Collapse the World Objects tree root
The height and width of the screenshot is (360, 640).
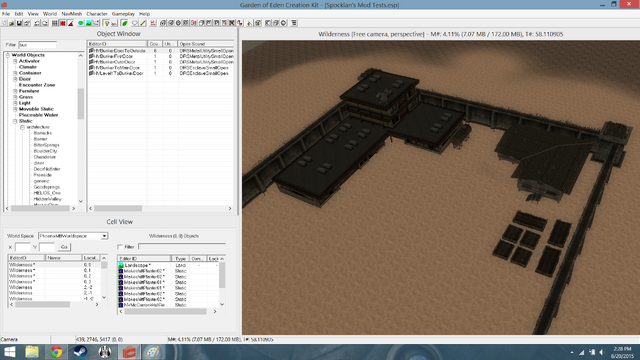(x=8, y=55)
